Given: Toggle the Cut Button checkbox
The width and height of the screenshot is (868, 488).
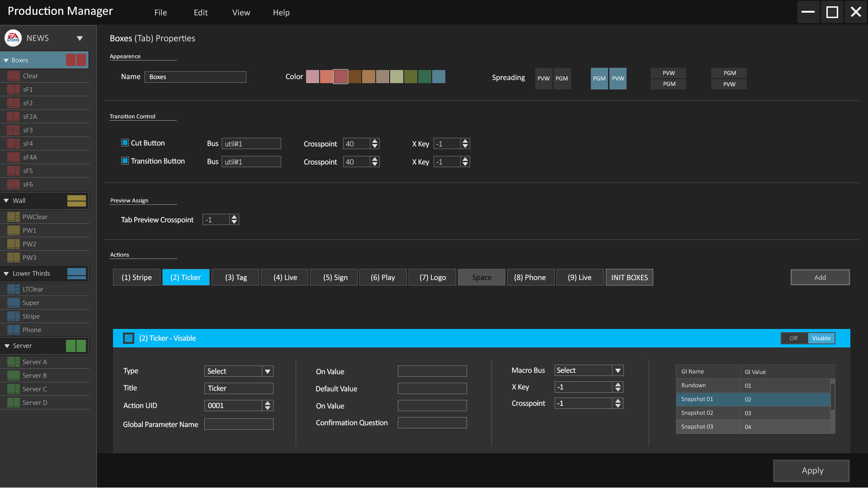Looking at the screenshot, I should tap(125, 143).
